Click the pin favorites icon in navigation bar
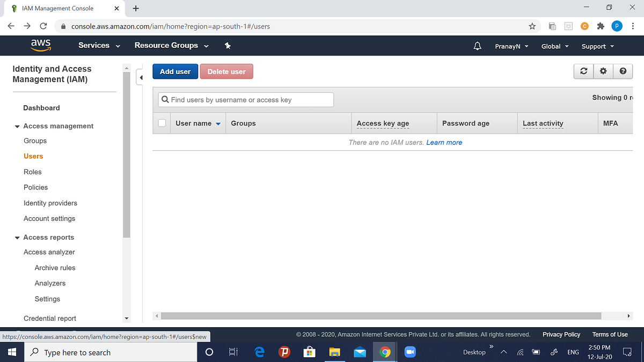 tap(228, 46)
